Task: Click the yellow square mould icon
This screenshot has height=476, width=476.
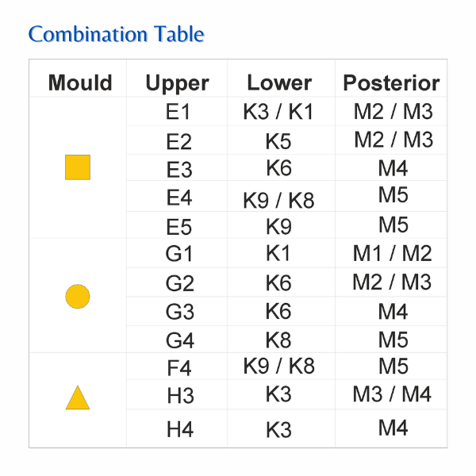Action: point(78,167)
